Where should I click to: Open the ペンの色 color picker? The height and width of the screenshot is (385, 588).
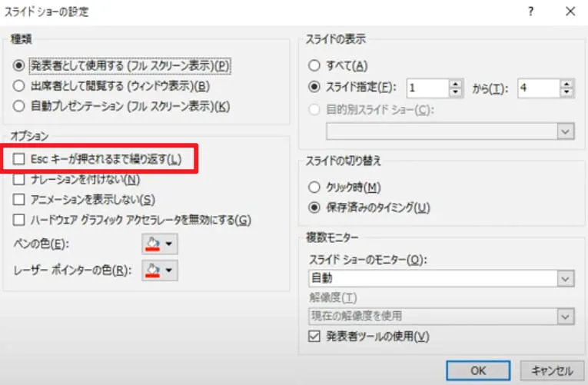pos(160,244)
